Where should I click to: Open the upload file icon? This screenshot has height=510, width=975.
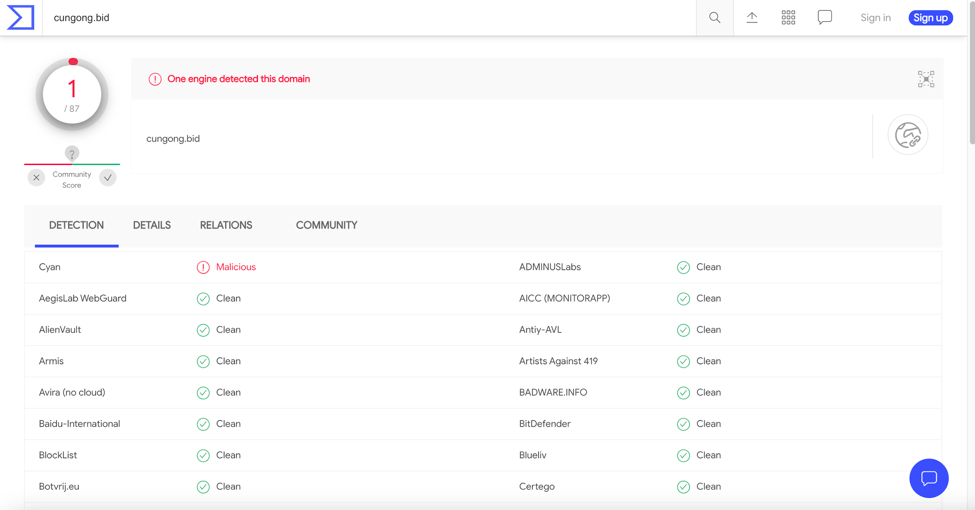click(x=752, y=17)
